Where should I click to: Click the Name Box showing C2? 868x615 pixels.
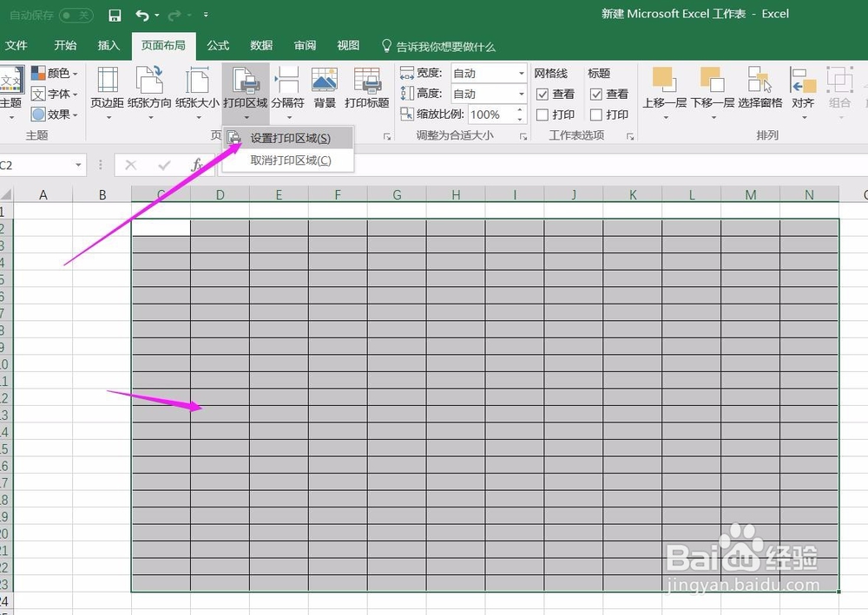point(36,165)
